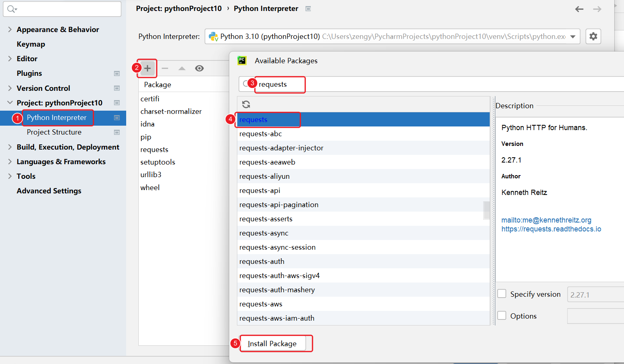Viewport: 624px width, 364px height.
Task: Select requests-auth-aws-sigv4 package
Action: [363, 276]
